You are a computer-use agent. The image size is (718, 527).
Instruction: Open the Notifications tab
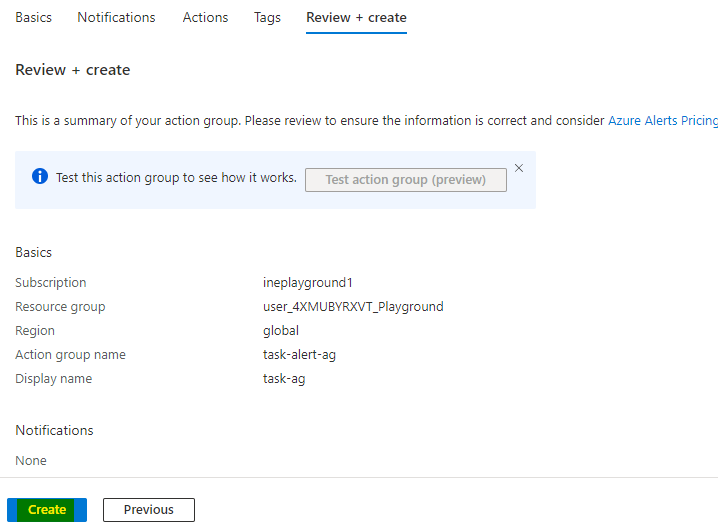(116, 18)
